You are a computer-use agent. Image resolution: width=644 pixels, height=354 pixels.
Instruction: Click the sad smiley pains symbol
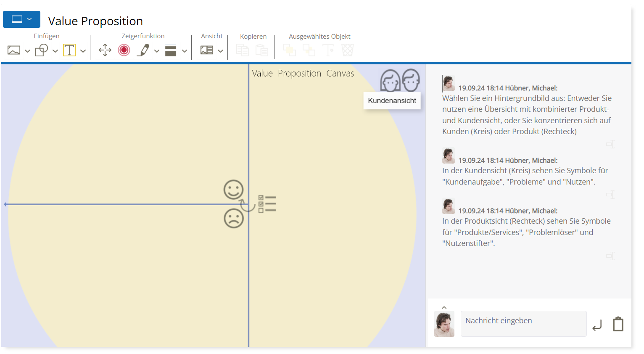click(x=234, y=219)
